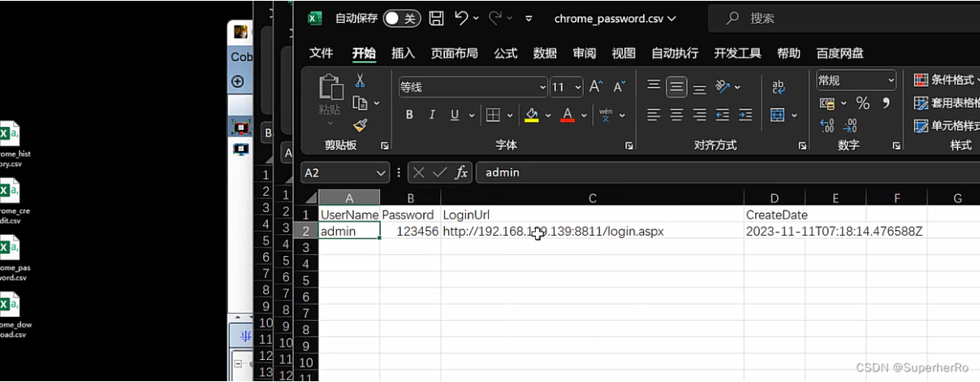Viewport: 980px width, 382px height.
Task: Select the Format Painter brush
Action: click(360, 125)
